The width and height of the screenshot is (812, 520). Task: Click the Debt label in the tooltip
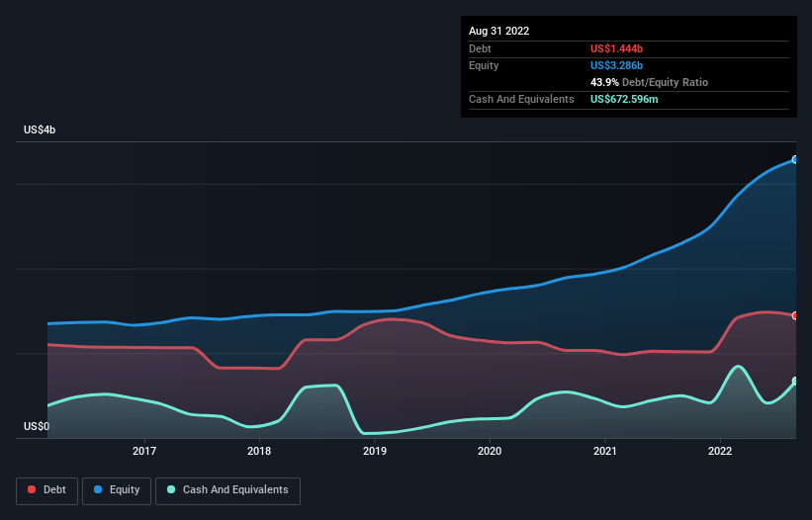click(x=480, y=48)
